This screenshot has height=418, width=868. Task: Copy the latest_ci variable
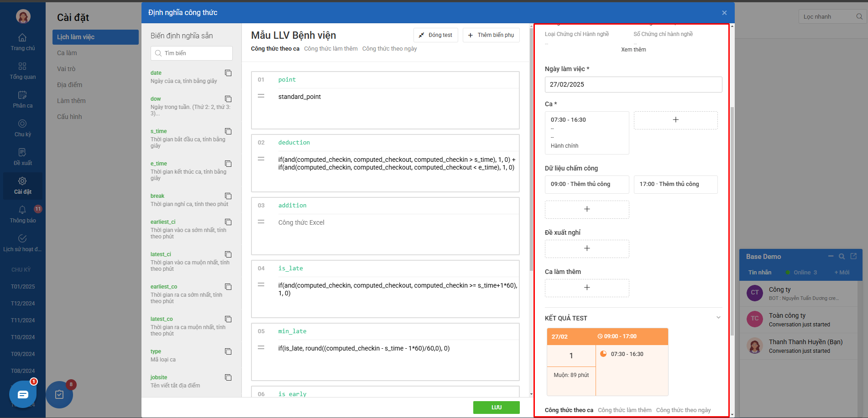pyautogui.click(x=228, y=254)
